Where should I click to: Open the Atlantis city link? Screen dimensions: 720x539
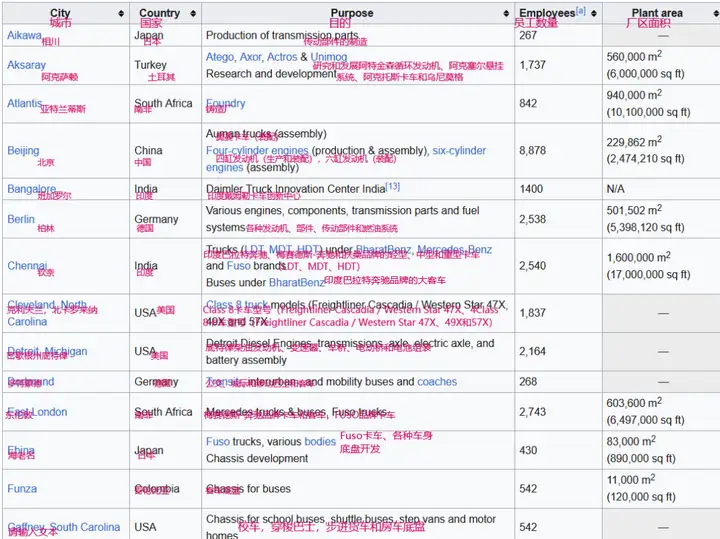[24, 103]
